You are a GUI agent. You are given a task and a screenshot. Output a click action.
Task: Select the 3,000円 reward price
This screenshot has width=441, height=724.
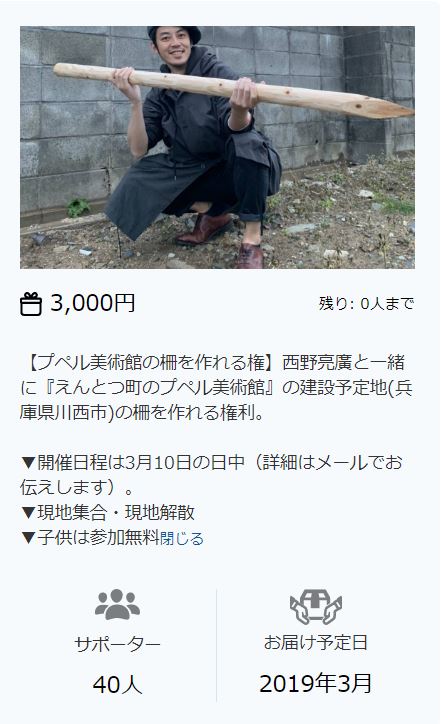click(92, 303)
